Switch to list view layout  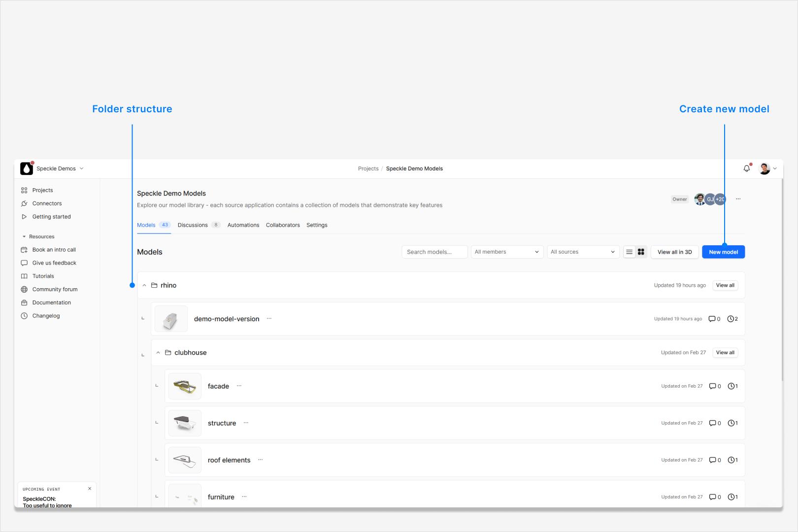click(x=629, y=252)
